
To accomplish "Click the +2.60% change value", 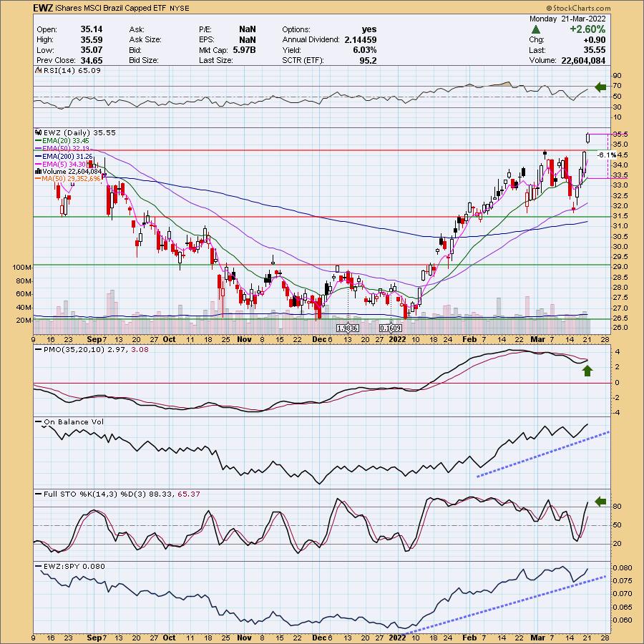I will click(587, 29).
